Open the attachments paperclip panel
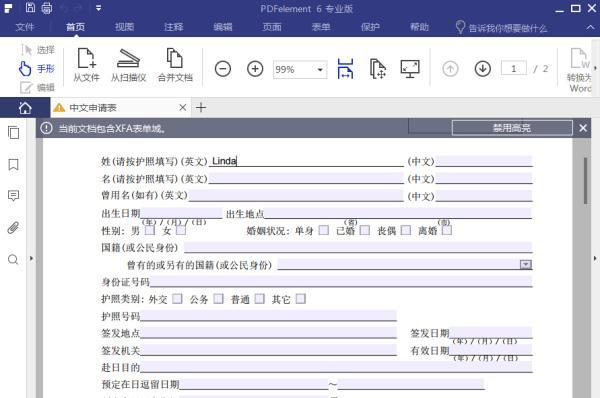The width and height of the screenshot is (600, 398). 13,228
